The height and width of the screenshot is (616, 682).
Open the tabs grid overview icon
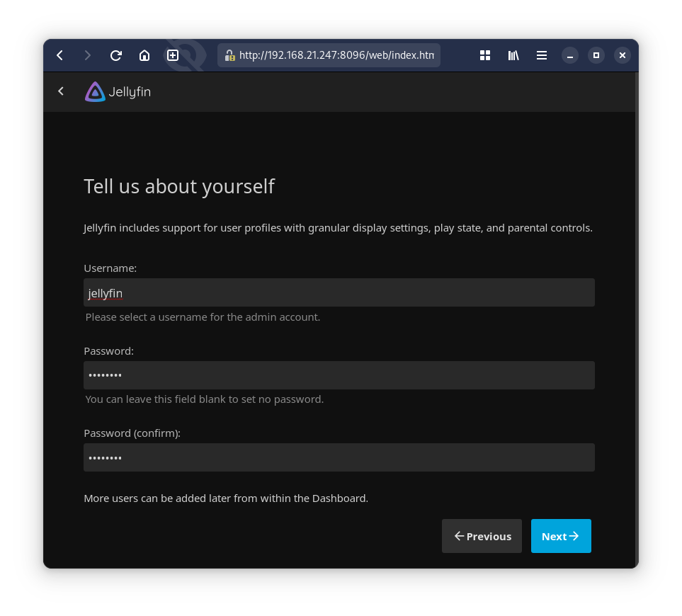pos(485,55)
